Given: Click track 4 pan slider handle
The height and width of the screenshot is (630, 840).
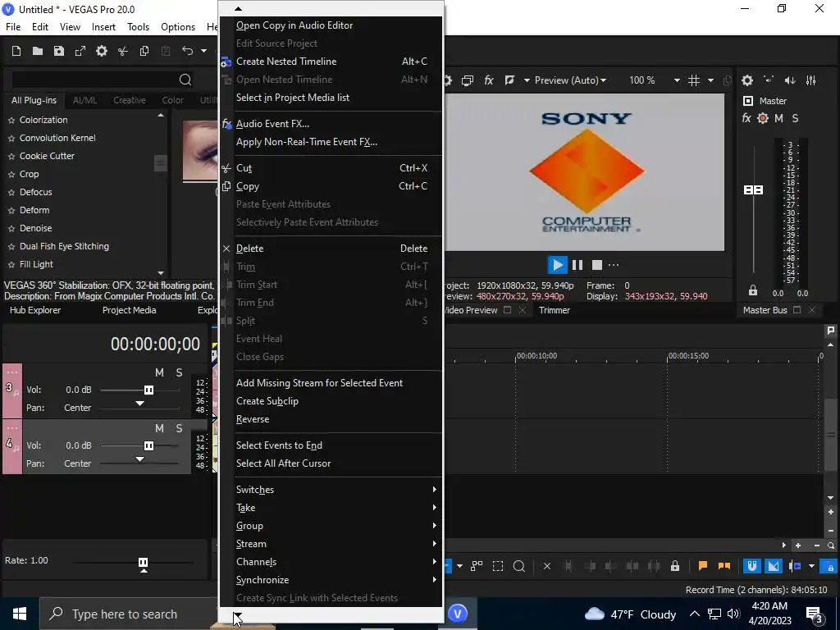Looking at the screenshot, I should tap(139, 459).
